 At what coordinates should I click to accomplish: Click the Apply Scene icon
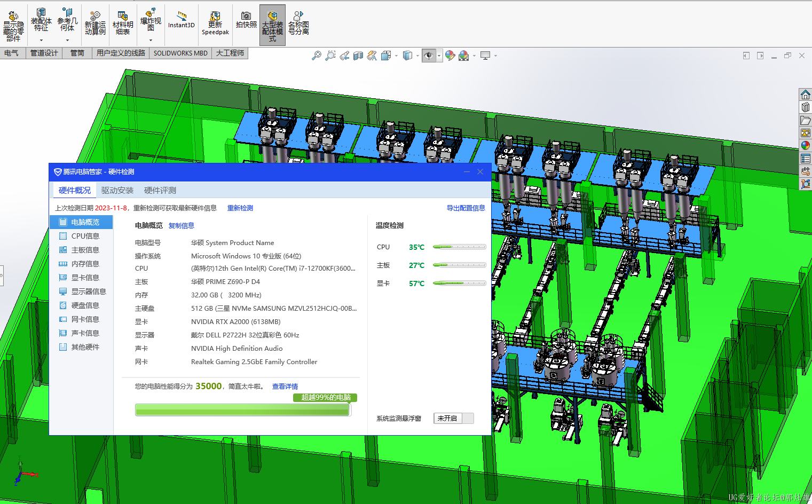464,56
